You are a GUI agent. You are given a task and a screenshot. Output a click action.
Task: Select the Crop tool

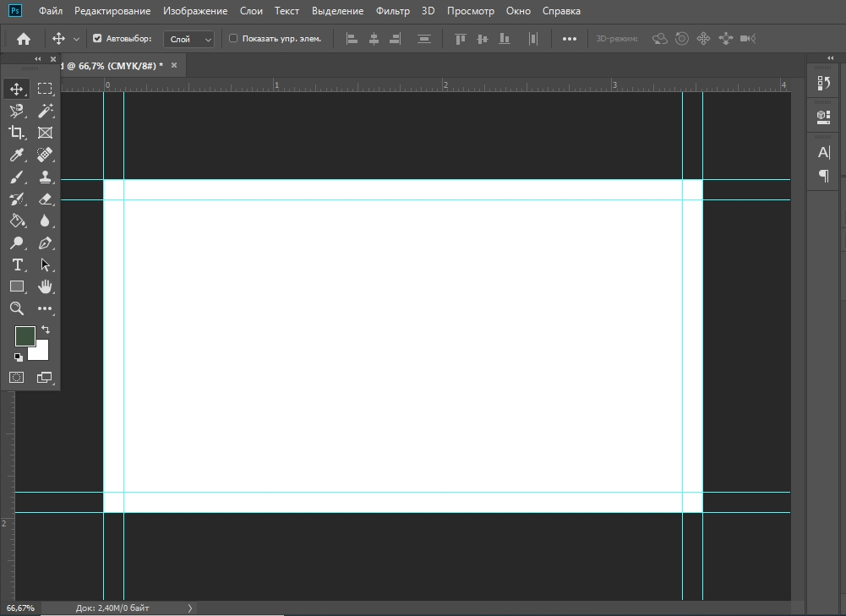click(x=17, y=133)
